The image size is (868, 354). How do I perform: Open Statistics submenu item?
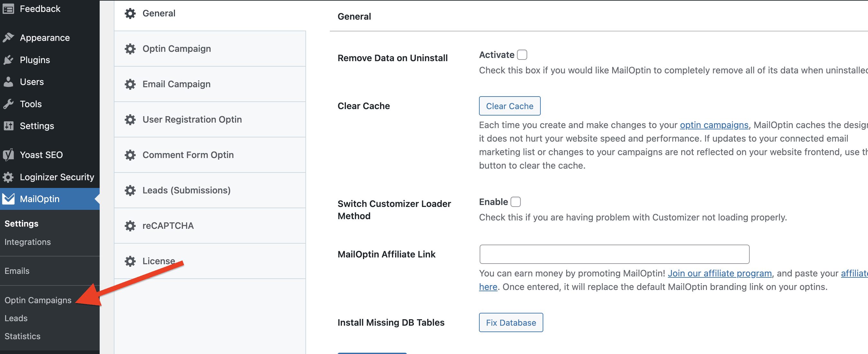coord(22,336)
